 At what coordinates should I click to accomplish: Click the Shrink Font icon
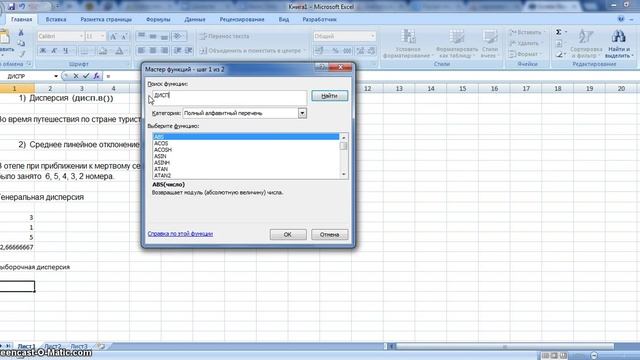coord(124,36)
